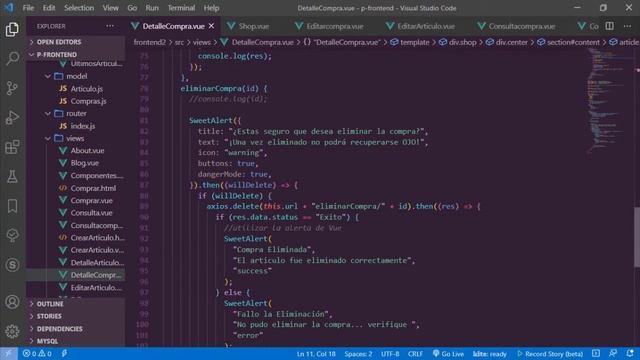Click Ln 11, Col 18 position indicator
Viewport: 640px width, 360px height.
[316, 353]
